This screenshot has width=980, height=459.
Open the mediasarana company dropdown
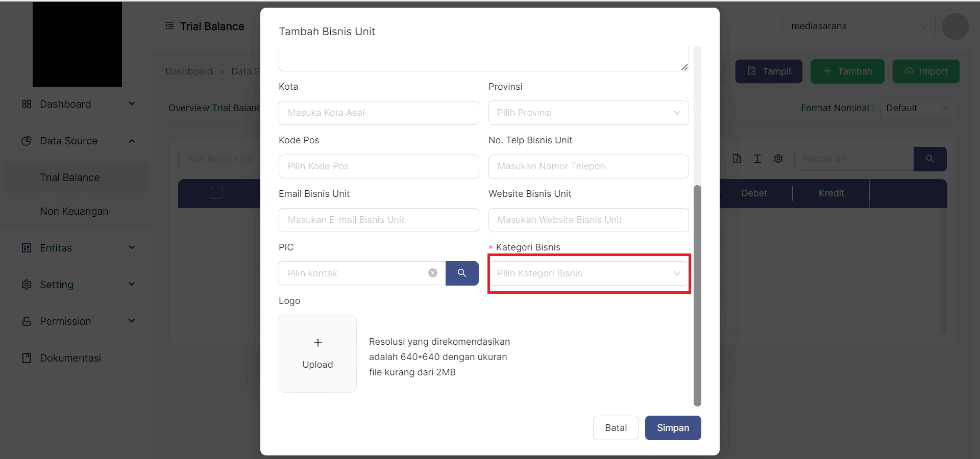859,26
